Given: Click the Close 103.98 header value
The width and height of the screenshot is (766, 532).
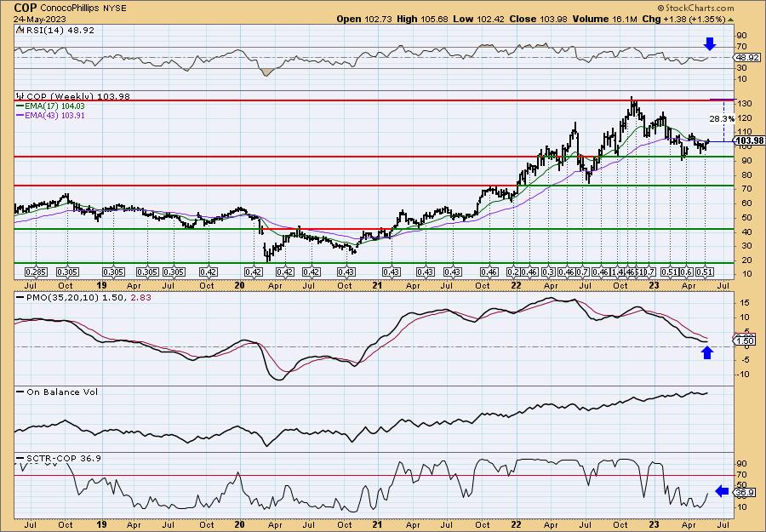Looking at the screenshot, I should tap(539, 19).
